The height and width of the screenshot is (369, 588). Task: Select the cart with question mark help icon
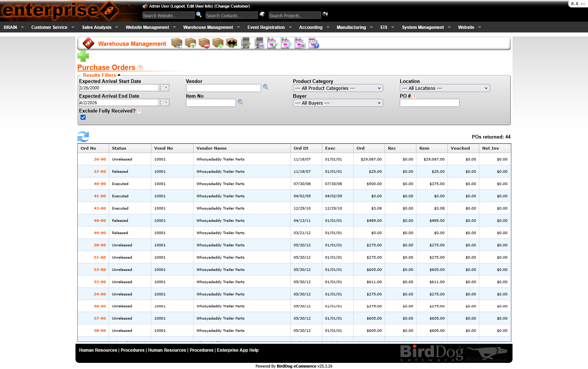click(x=313, y=43)
